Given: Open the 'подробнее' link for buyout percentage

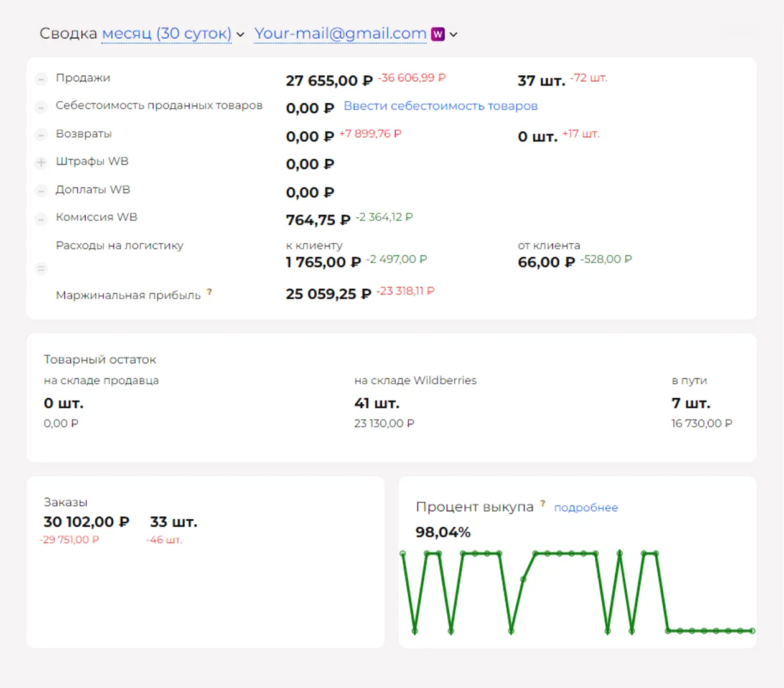Looking at the screenshot, I should [x=586, y=507].
